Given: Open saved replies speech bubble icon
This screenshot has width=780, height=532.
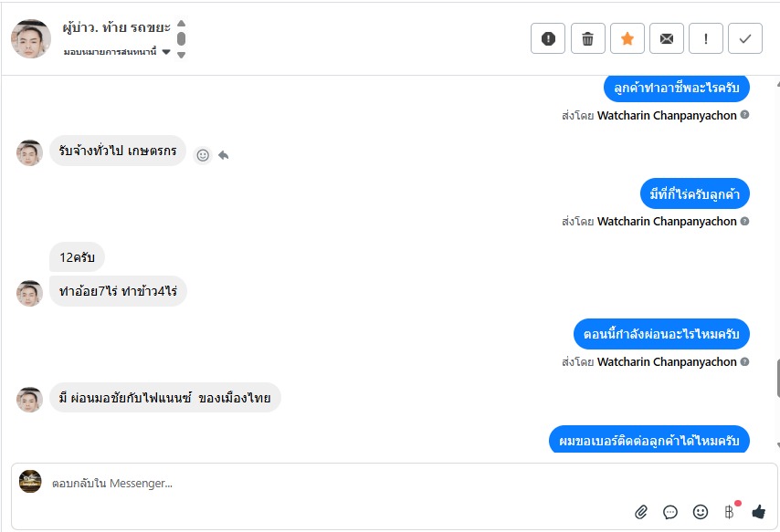Looking at the screenshot, I should [670, 512].
